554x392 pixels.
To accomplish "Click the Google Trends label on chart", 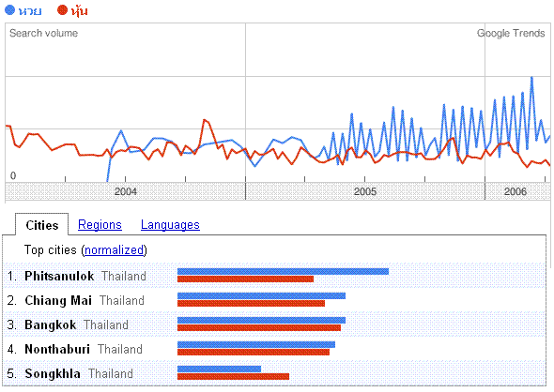I will [511, 33].
